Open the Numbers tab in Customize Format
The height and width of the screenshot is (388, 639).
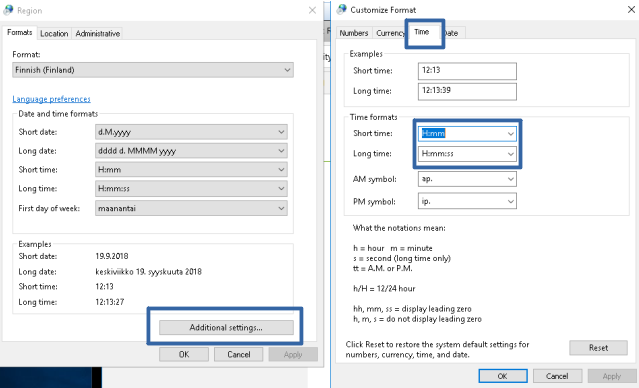[354, 33]
